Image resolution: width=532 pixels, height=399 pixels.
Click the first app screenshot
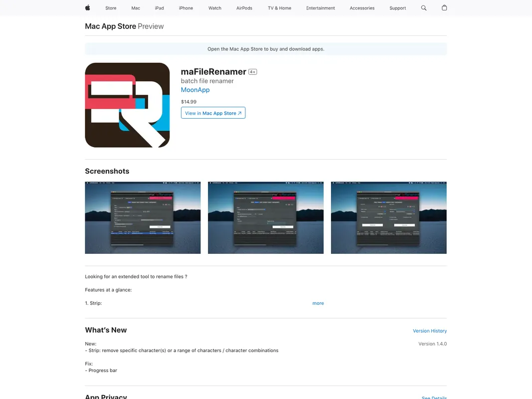click(143, 217)
